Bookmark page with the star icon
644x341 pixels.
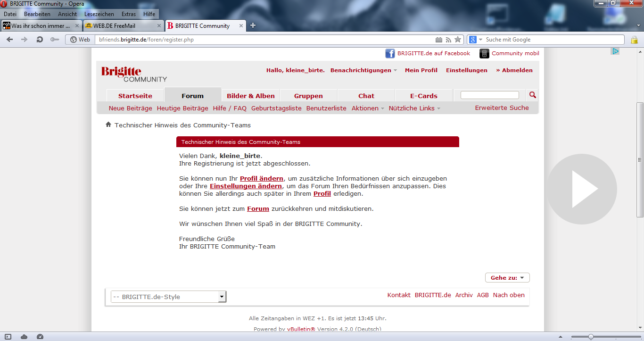pyautogui.click(x=458, y=40)
